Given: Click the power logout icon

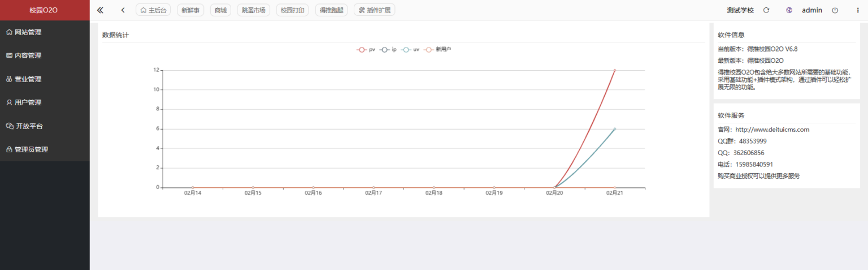Looking at the screenshot, I should [835, 10].
